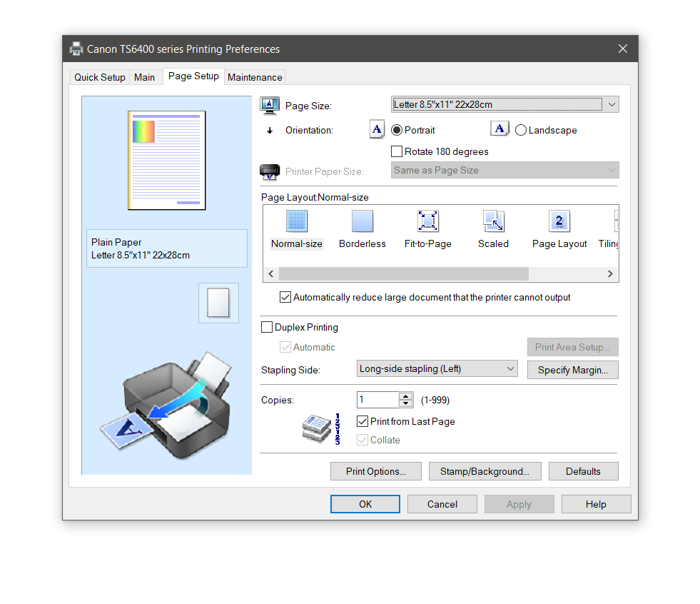Screen dimensions: 700x604
Task: Increase Copies using the up stepper arrow
Action: [406, 396]
